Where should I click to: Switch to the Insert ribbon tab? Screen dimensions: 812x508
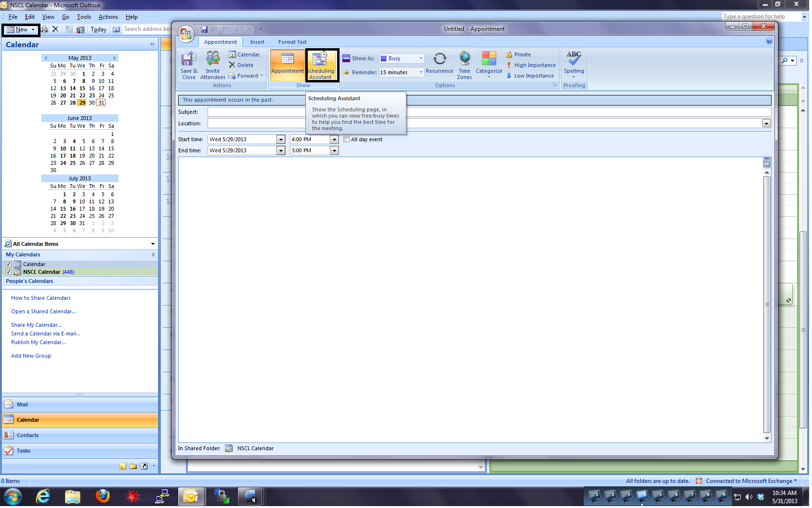pos(257,42)
